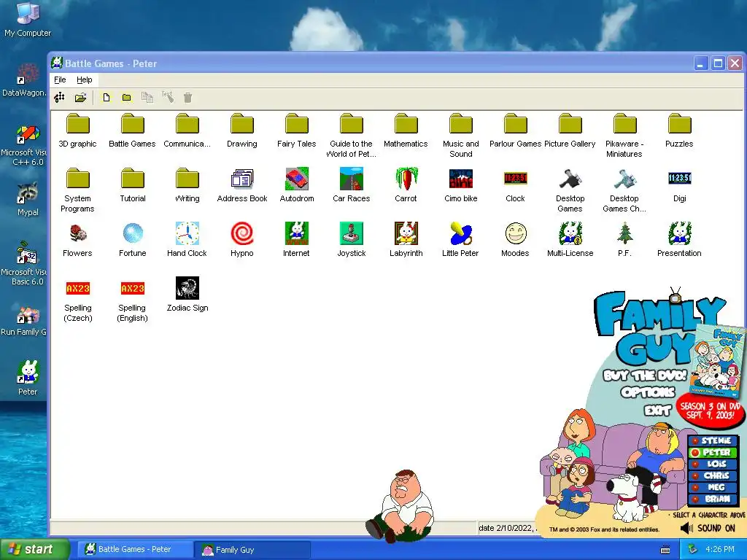Screen dimensions: 747x560
Task: Choose Meg in Family Guy character list
Action: [x=713, y=488]
